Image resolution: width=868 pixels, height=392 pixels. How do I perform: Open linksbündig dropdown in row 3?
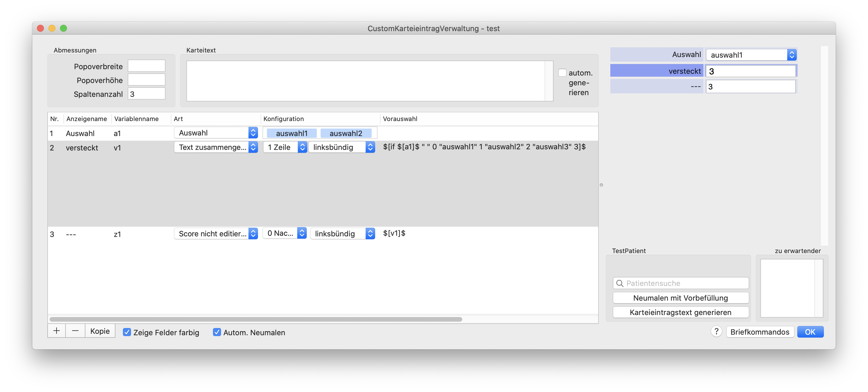343,233
